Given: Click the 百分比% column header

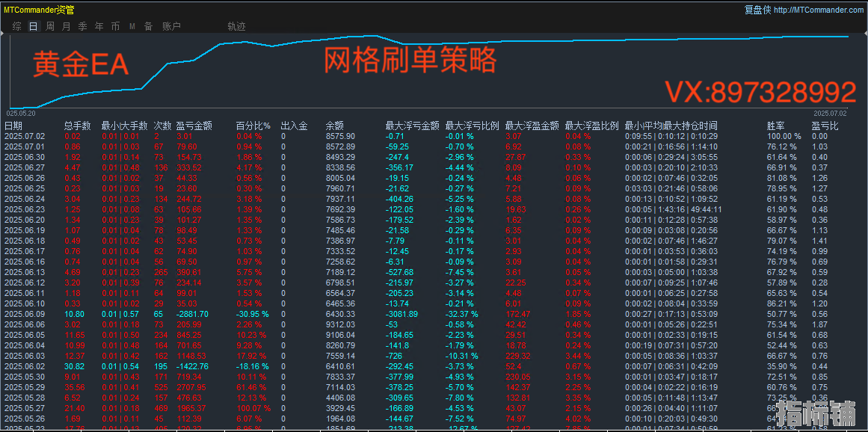Looking at the screenshot, I should point(253,126).
